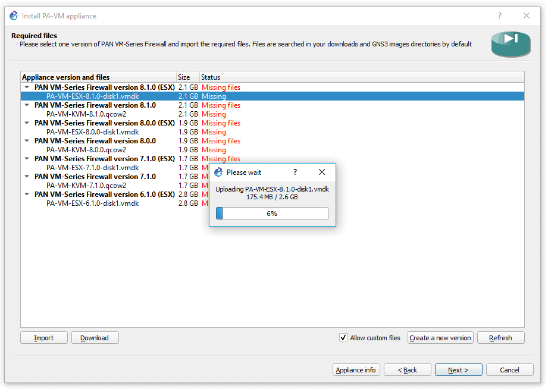Click the 6% upload progress bar
Viewport: 548px width, 392px height.
[x=273, y=214]
